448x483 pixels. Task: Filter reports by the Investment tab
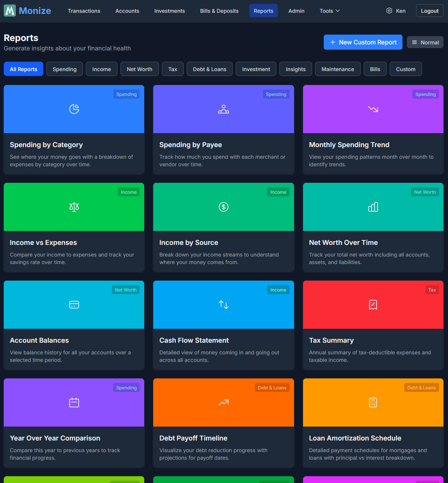tap(256, 69)
